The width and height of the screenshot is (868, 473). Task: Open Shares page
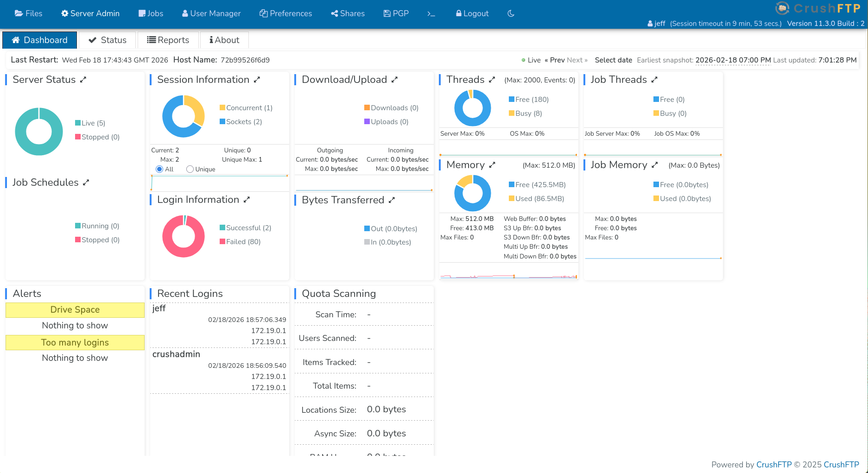[348, 13]
